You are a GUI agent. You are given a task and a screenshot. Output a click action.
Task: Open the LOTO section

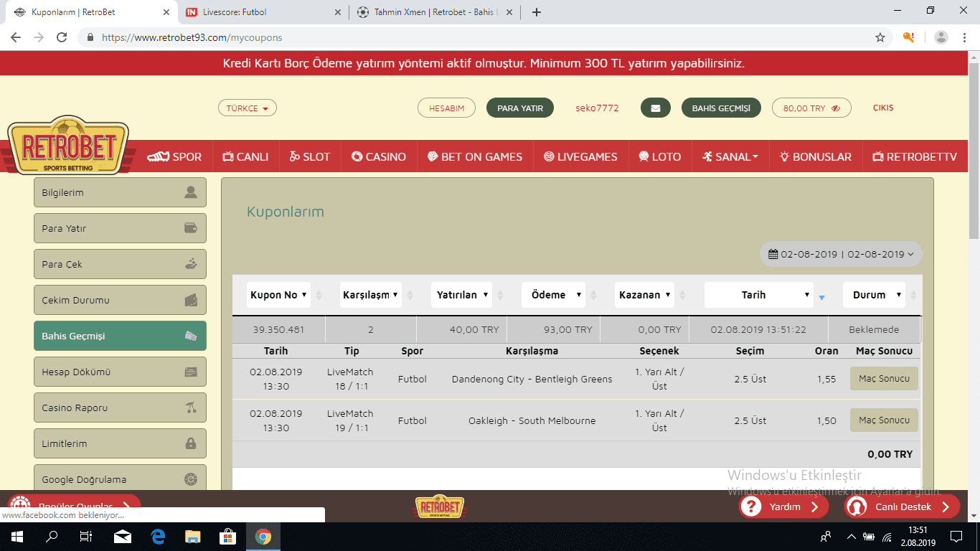pyautogui.click(x=660, y=156)
